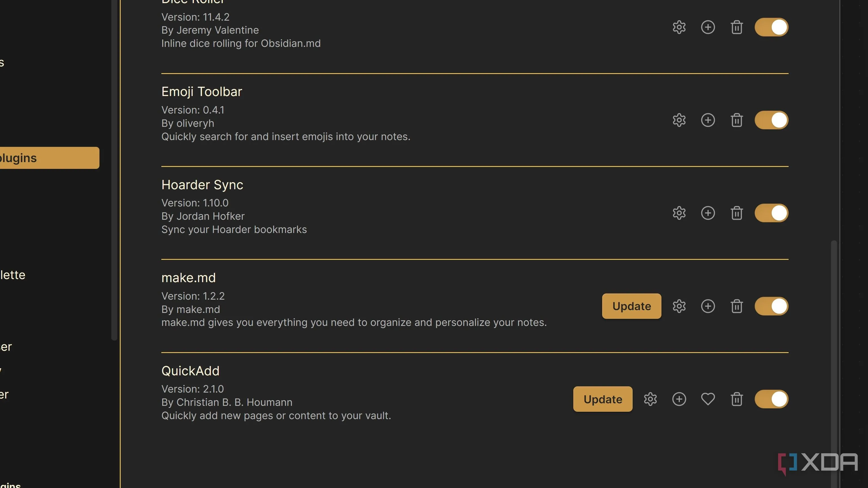Update the make.md plugin
This screenshot has width=868, height=488.
[632, 306]
